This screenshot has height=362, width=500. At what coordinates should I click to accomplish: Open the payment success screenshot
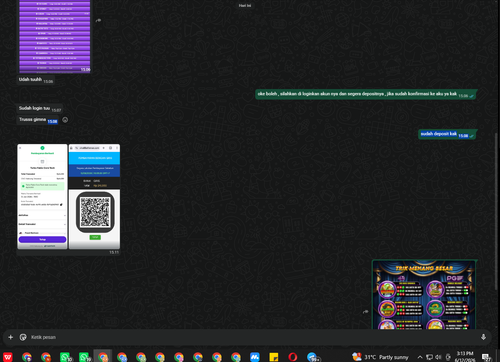(x=42, y=196)
